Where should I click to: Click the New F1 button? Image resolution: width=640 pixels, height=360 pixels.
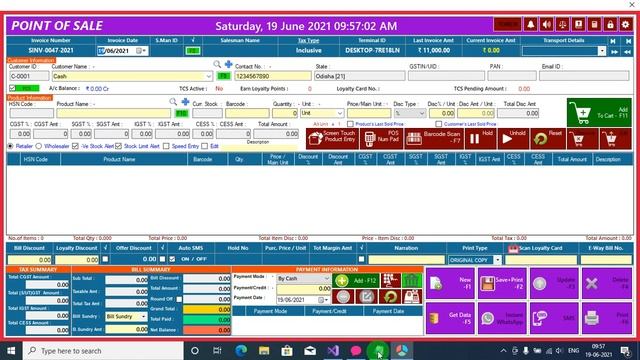coord(450,283)
